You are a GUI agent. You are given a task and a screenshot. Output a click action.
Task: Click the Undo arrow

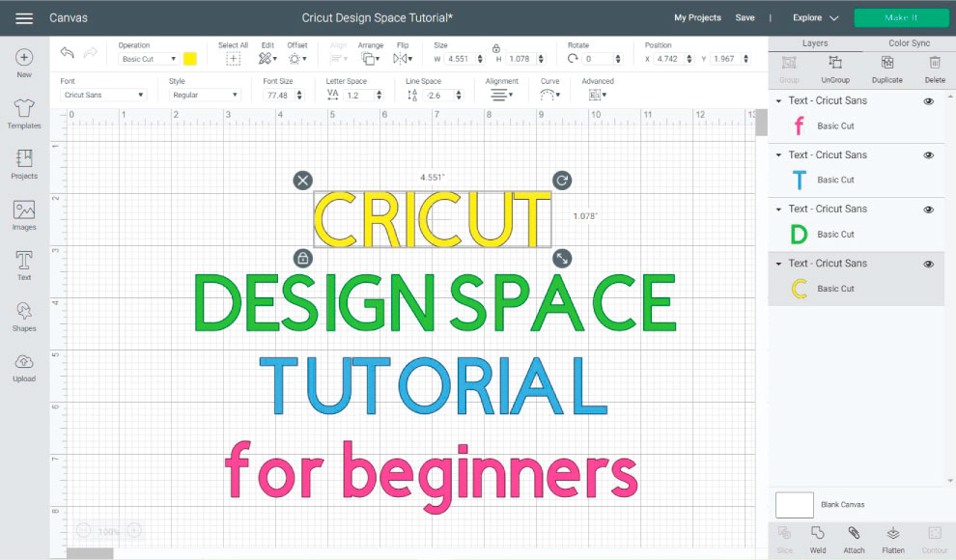pos(67,53)
